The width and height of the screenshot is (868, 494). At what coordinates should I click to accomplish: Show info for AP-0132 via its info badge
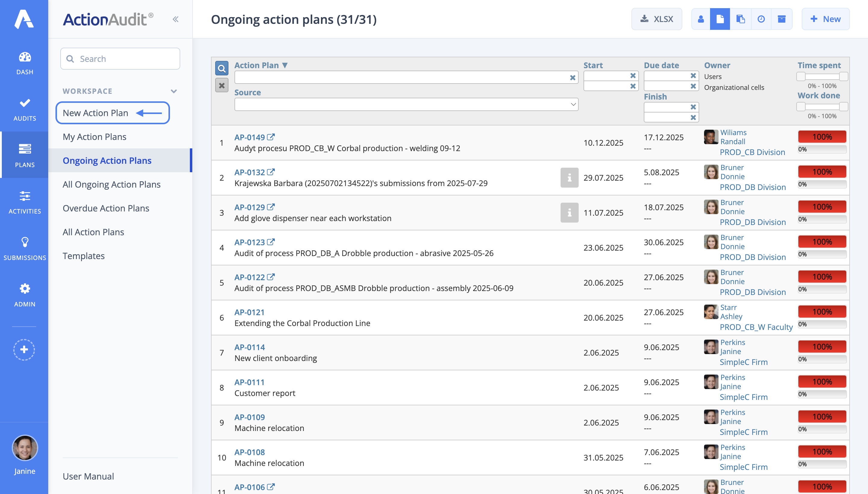(569, 178)
